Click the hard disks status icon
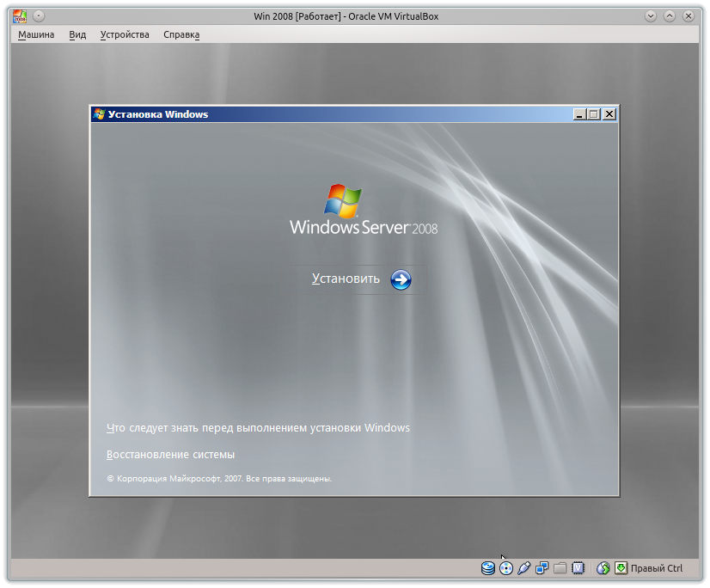 [x=489, y=567]
